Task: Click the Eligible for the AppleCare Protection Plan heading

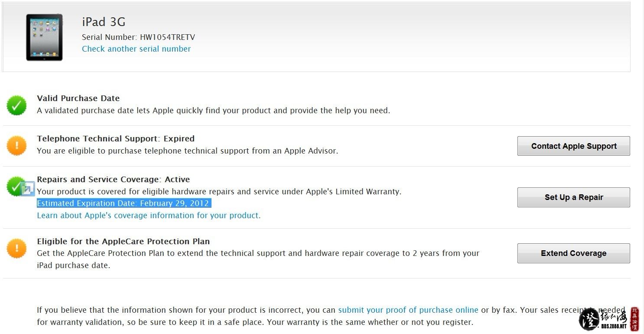Action: click(124, 242)
